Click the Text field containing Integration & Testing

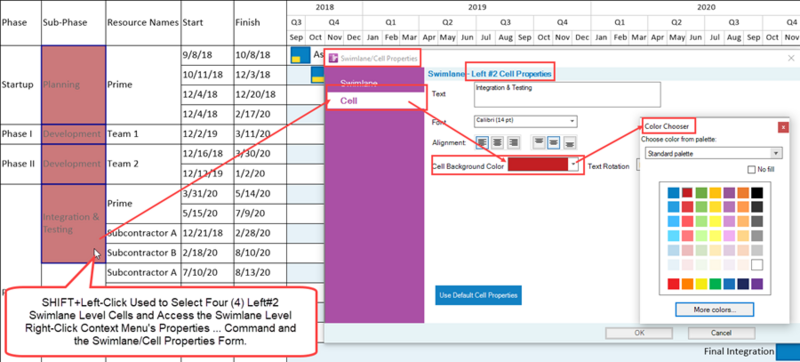pyautogui.click(x=567, y=95)
